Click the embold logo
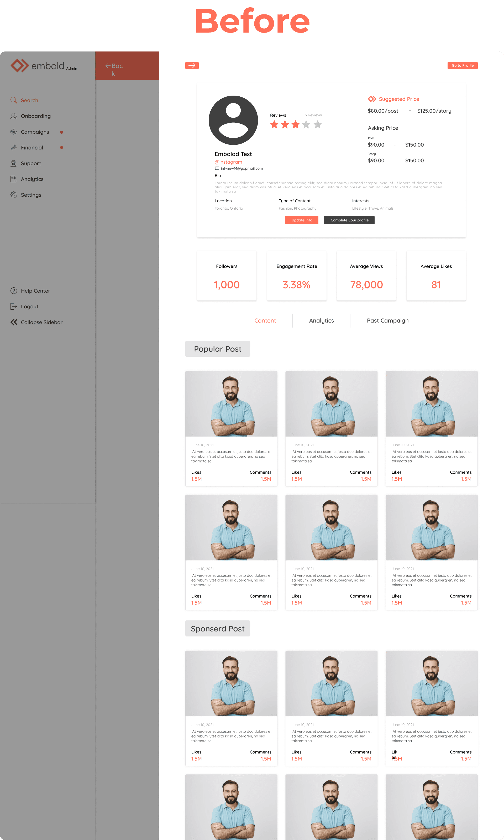504x840 pixels. point(20,66)
